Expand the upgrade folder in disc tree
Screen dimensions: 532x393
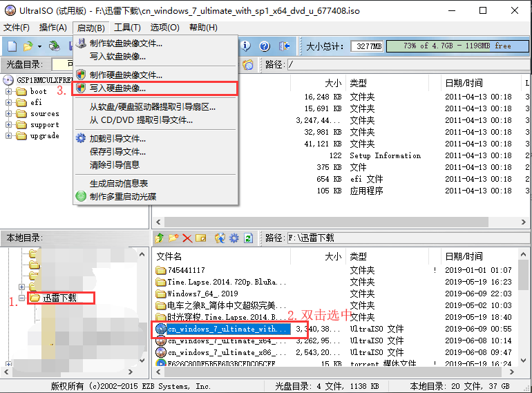(x=8, y=135)
